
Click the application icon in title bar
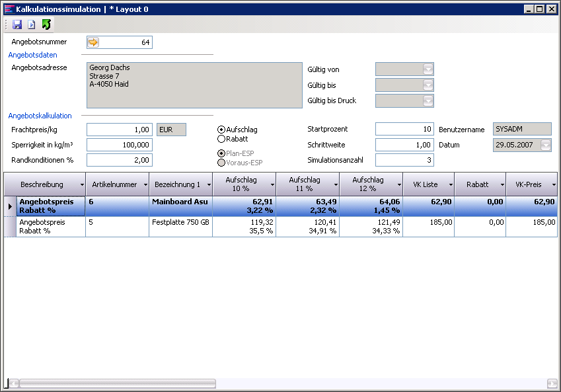click(9, 9)
